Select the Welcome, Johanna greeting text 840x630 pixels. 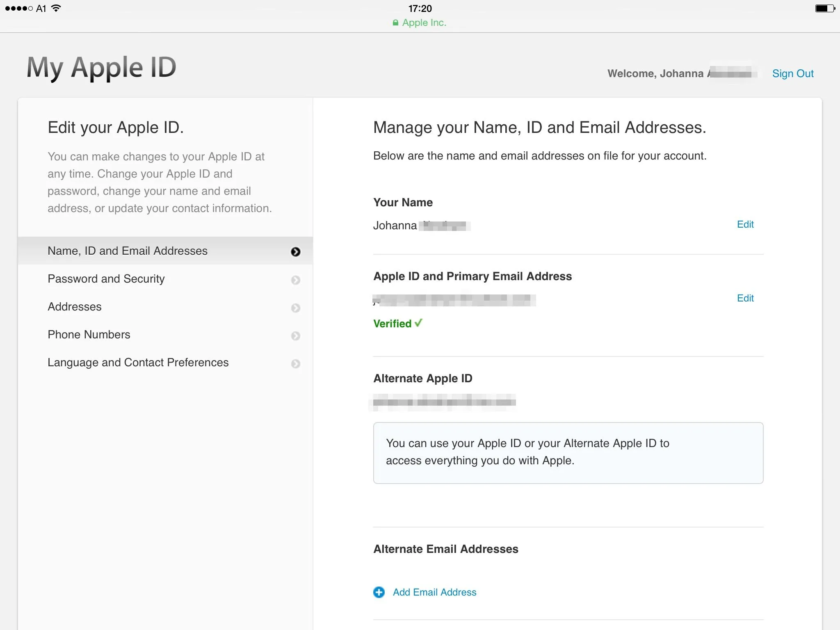coord(655,73)
